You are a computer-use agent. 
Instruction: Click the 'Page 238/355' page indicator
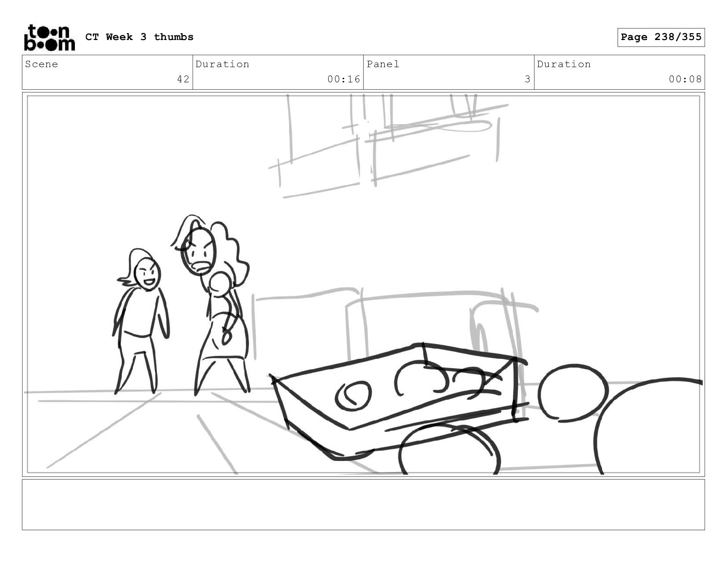point(661,37)
